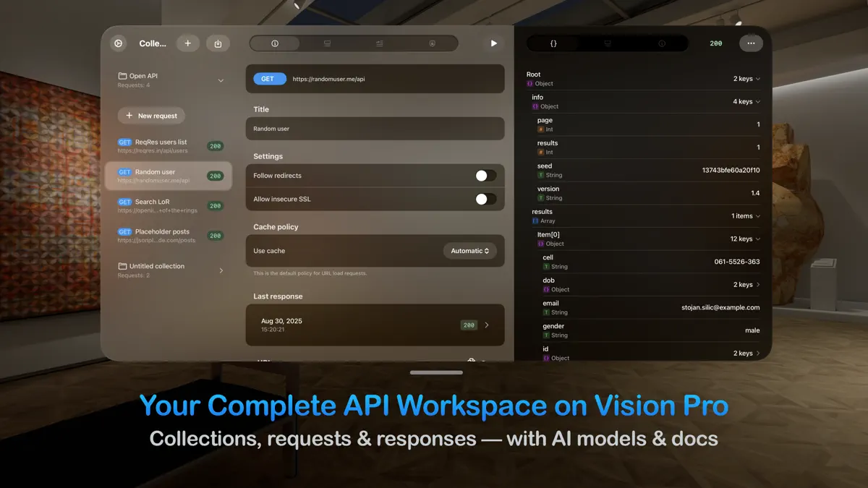Select the headers tab icon in request editor
This screenshot has width=868, height=488.
[x=379, y=43]
